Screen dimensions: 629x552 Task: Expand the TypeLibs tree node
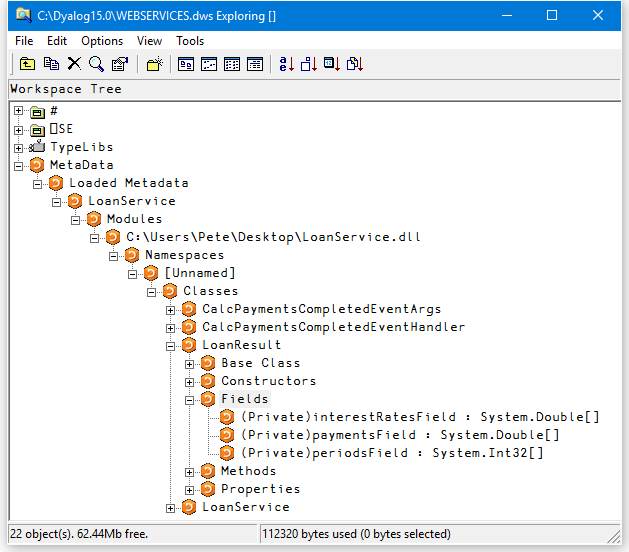point(18,147)
